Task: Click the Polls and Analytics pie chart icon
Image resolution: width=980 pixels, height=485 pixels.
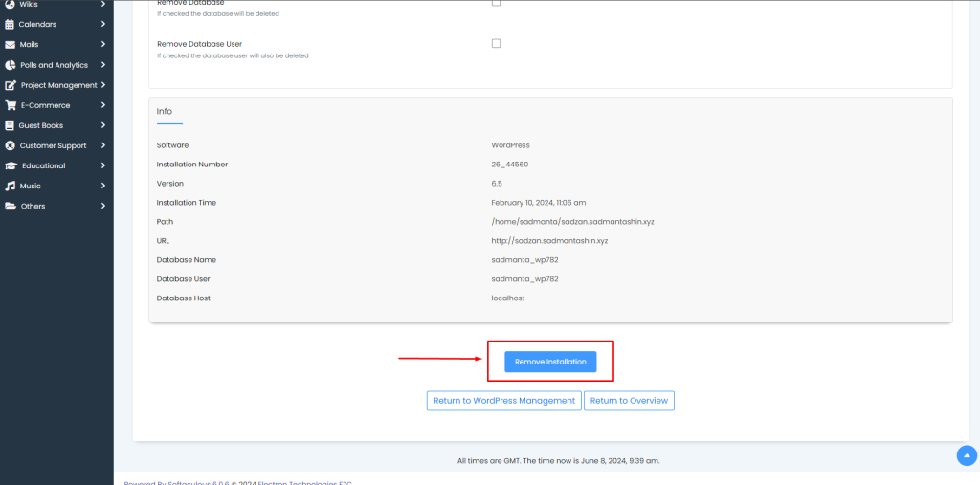Action: click(x=10, y=65)
